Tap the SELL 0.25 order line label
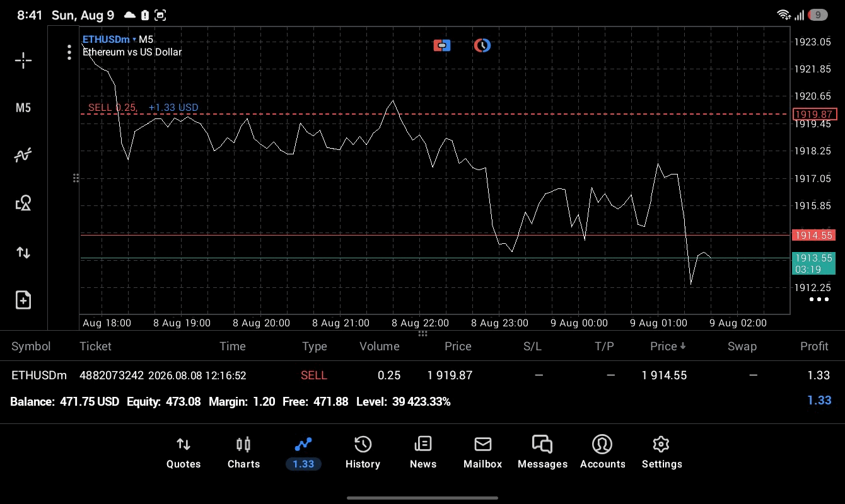Screen dimensions: 845x504 113,107
